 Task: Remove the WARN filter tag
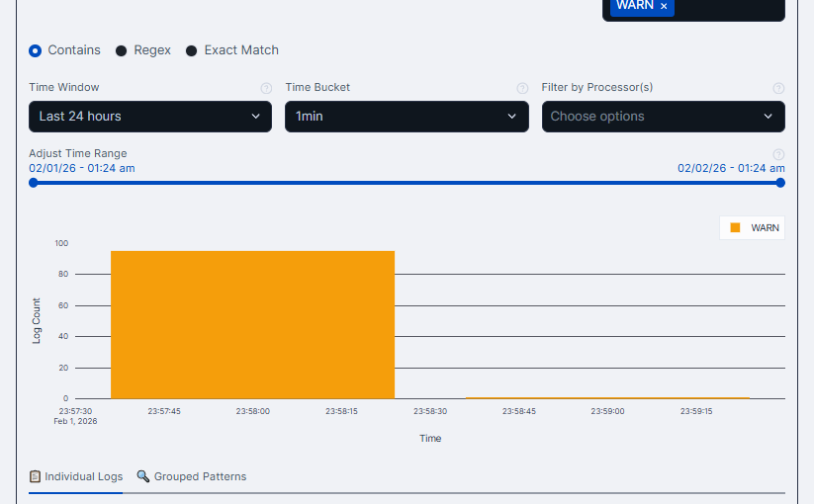coord(664,6)
